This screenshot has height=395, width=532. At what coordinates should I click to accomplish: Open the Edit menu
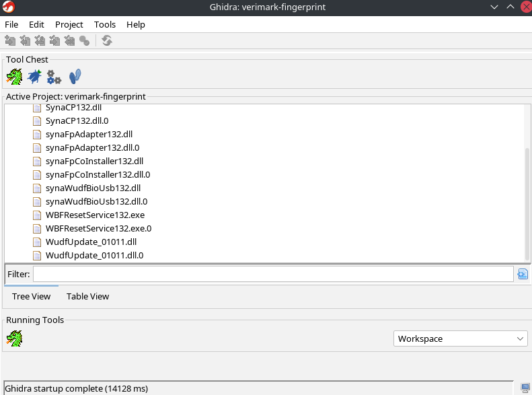36,24
